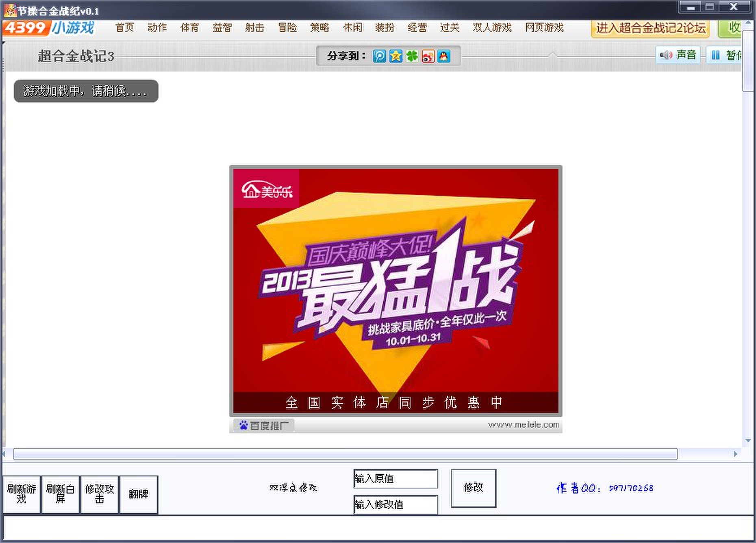The width and height of the screenshot is (756, 543).
Task: Click 进入超合金战记2论坛 button
Action: coord(650,28)
